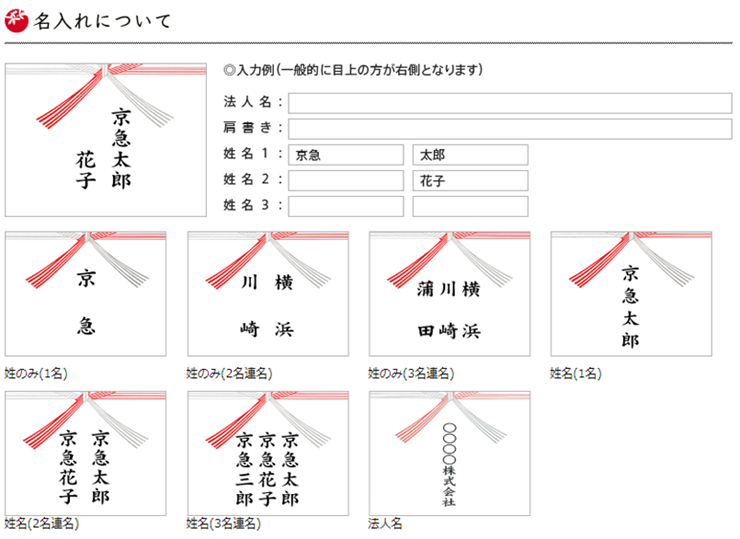Focus the empty 姓名2 surname field
Viewport: 740px width, 539px height.
[346, 181]
